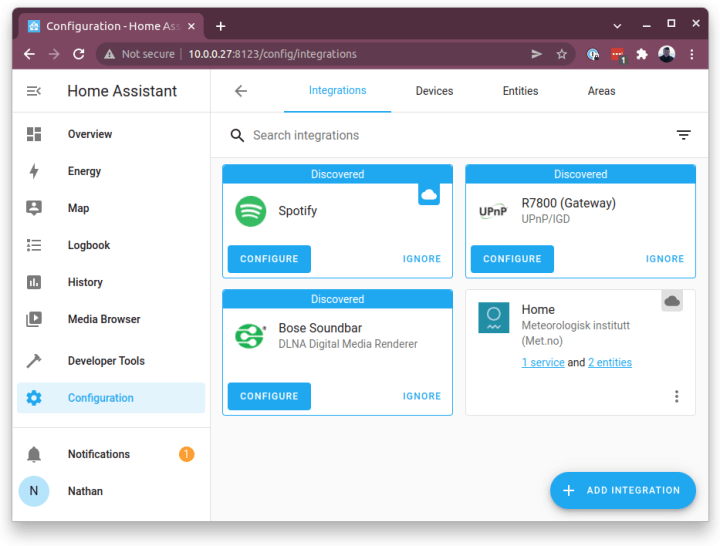Image resolution: width=720 pixels, height=546 pixels.
Task: Select Overview in the sidebar
Action: 111,134
